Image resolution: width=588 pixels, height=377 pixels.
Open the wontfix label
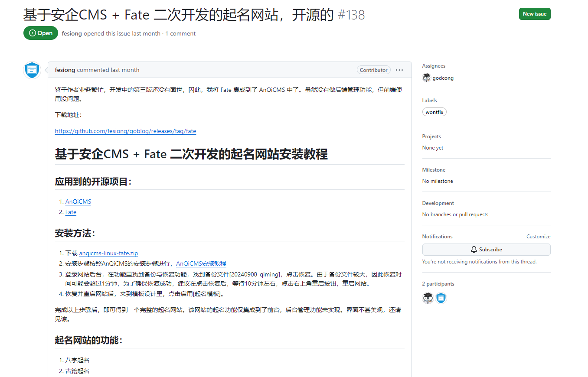coord(434,112)
